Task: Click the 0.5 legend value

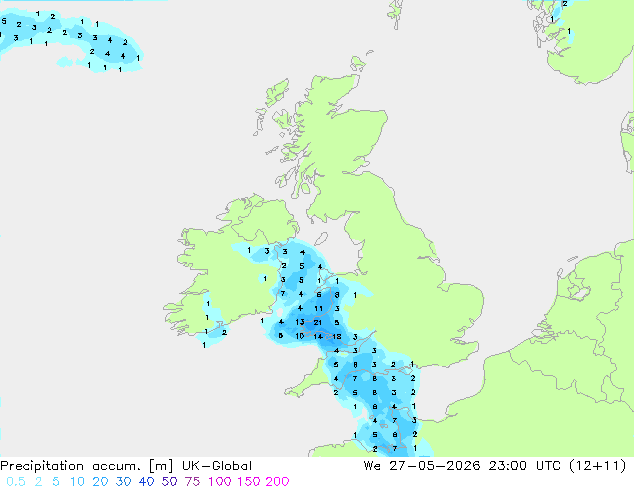Action: click(x=16, y=482)
